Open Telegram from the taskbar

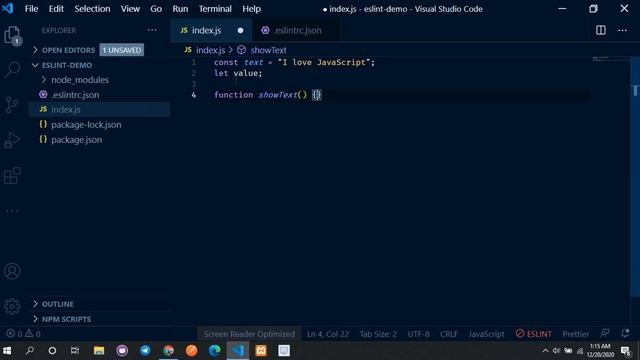click(145, 351)
